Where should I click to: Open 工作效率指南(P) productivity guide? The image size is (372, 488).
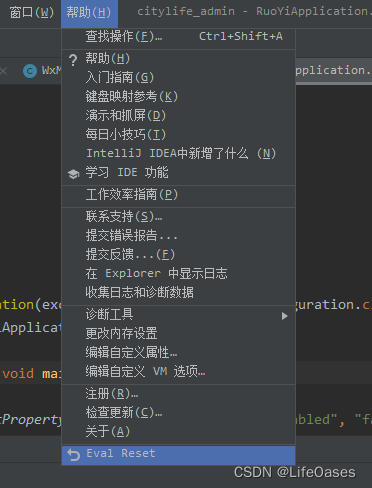click(x=178, y=195)
